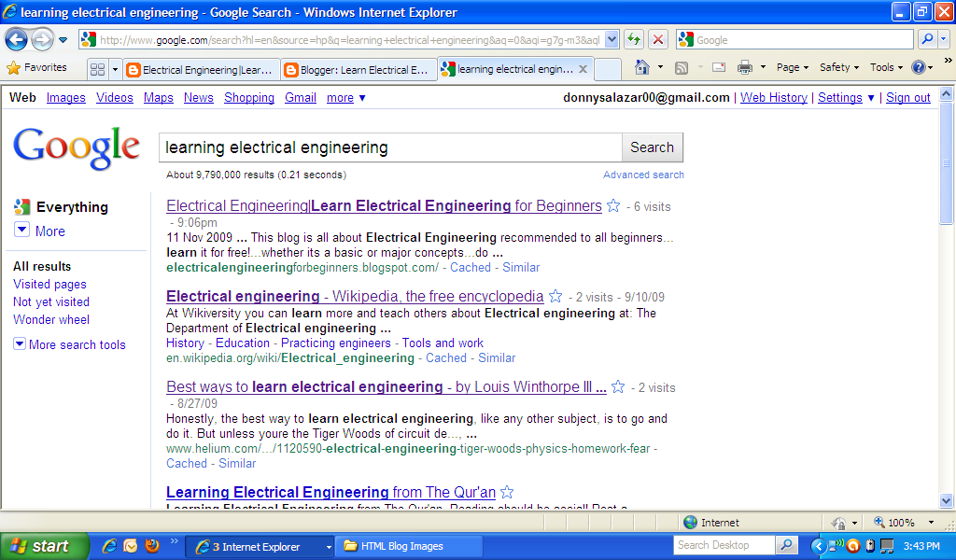
Task: Open Favorites star button
Action: coord(36,67)
